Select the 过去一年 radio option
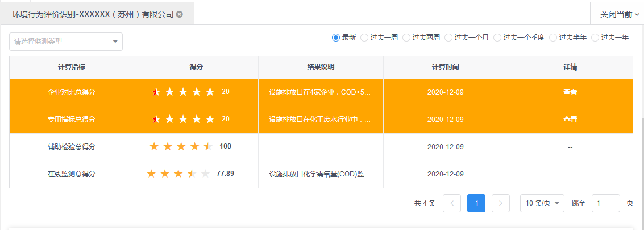This screenshot has width=644, height=230. pos(596,38)
